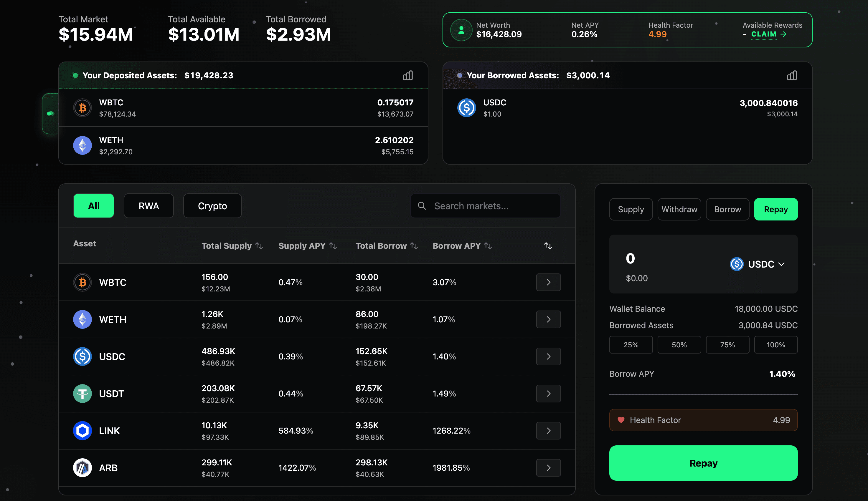Click the USDC coin icon in borrowed assets list

coord(466,108)
